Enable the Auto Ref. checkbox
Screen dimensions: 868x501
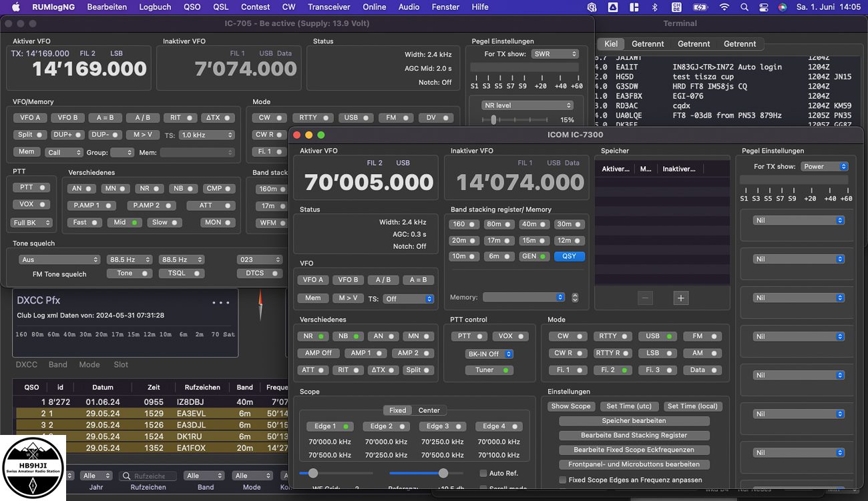pyautogui.click(x=483, y=474)
